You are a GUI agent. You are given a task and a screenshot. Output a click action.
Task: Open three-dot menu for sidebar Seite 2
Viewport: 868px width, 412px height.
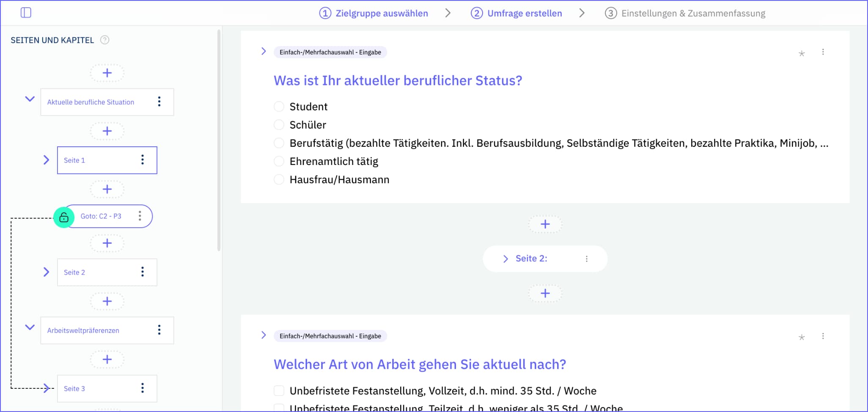pyautogui.click(x=143, y=272)
